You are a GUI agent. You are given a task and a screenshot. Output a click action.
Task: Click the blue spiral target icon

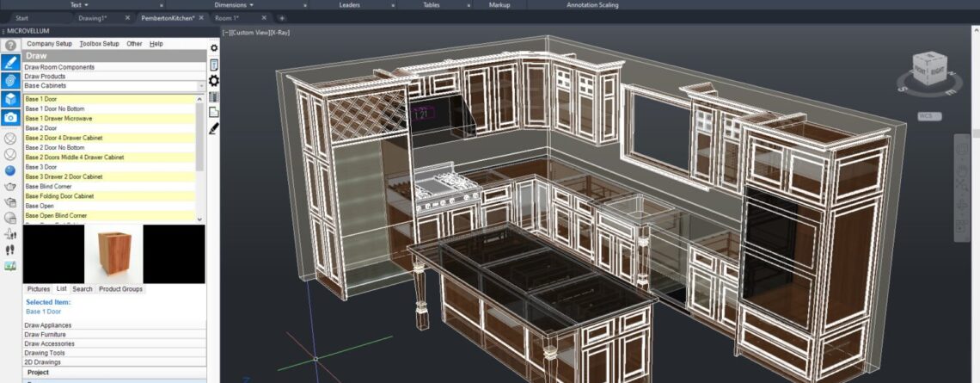(10, 81)
